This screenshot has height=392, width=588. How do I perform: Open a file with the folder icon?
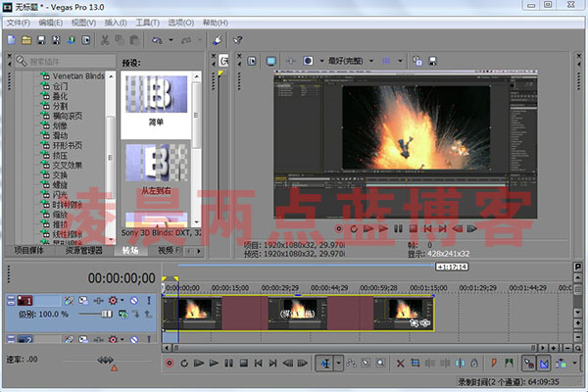(26, 40)
